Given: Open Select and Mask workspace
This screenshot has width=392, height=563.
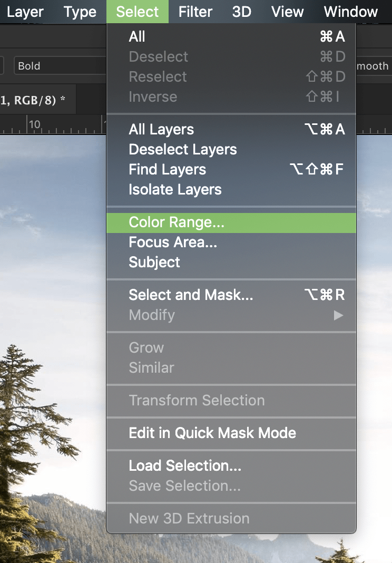Looking at the screenshot, I should [191, 295].
